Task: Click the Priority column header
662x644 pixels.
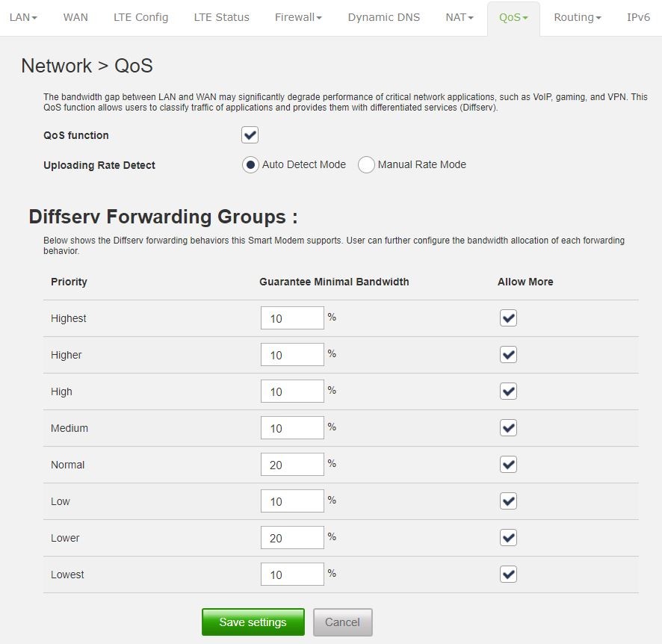Action: (69, 282)
